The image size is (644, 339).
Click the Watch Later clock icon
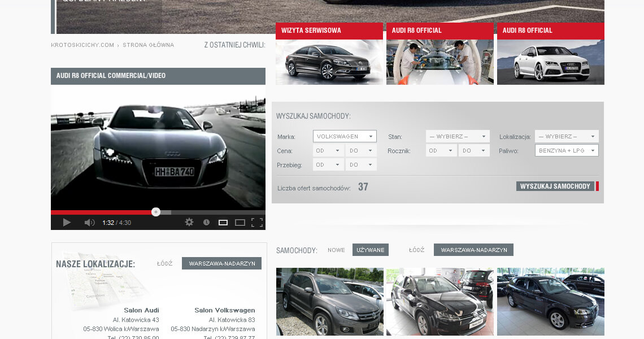[206, 223]
